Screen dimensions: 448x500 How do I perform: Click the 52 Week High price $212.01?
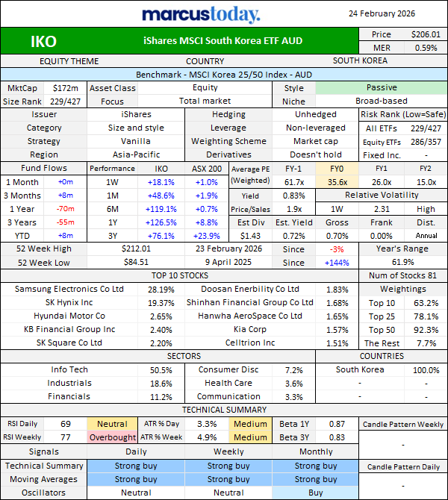pos(136,249)
